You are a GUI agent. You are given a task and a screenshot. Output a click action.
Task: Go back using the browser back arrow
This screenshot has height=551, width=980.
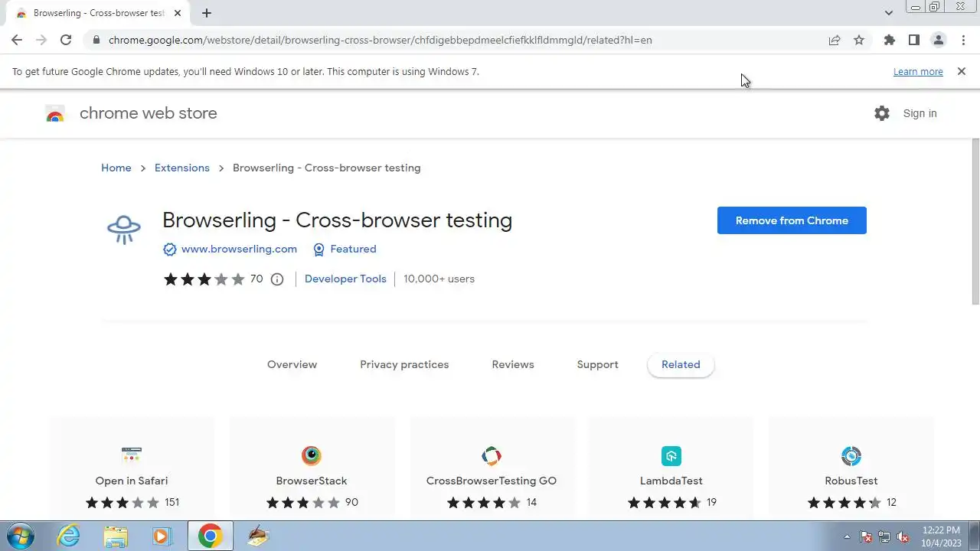pos(17,40)
